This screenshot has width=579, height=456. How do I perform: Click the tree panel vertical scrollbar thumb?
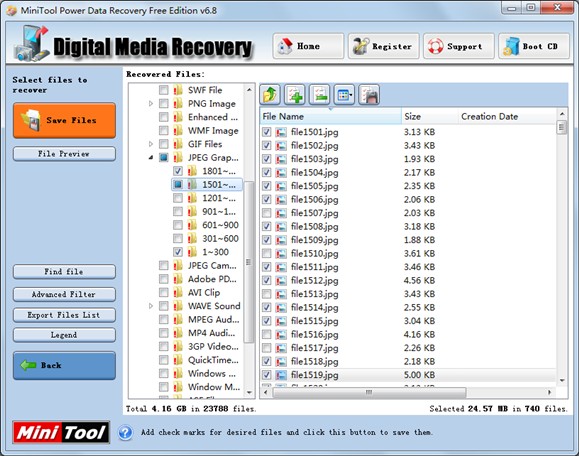[x=249, y=262]
